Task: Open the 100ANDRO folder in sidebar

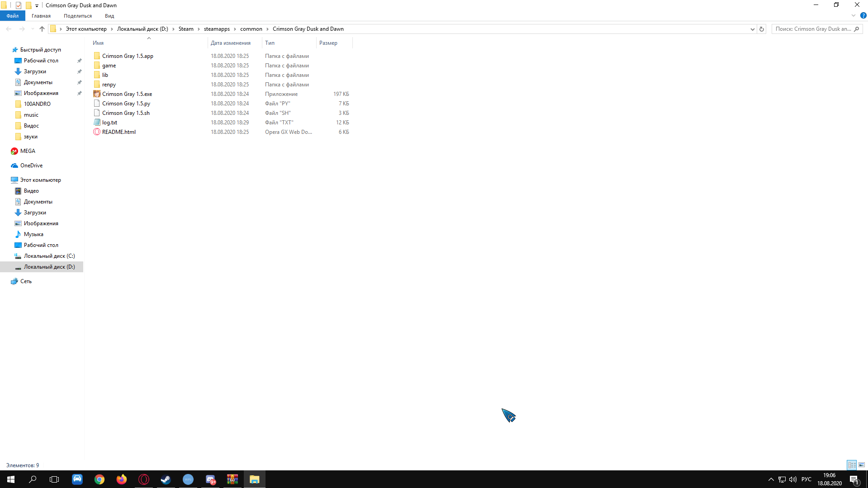Action: (x=37, y=104)
